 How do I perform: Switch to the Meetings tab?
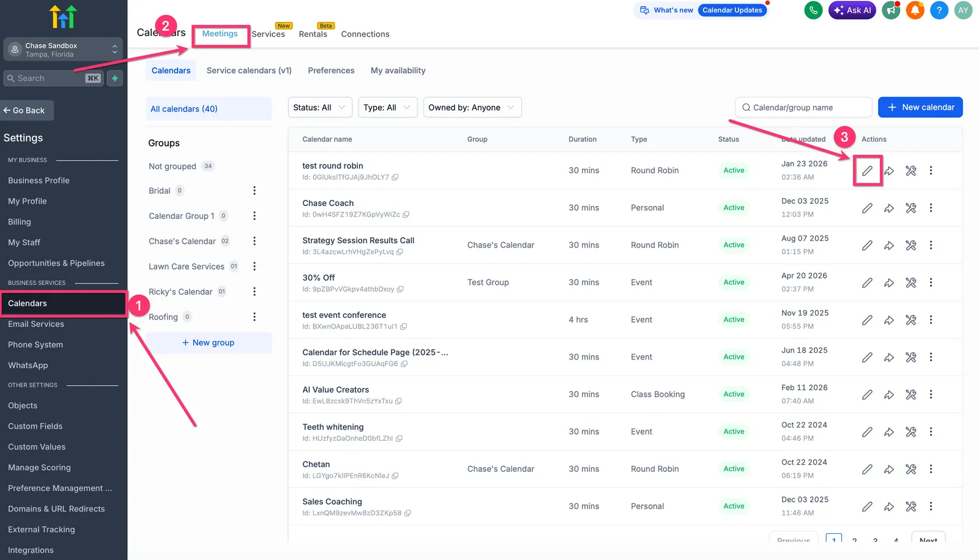220,34
